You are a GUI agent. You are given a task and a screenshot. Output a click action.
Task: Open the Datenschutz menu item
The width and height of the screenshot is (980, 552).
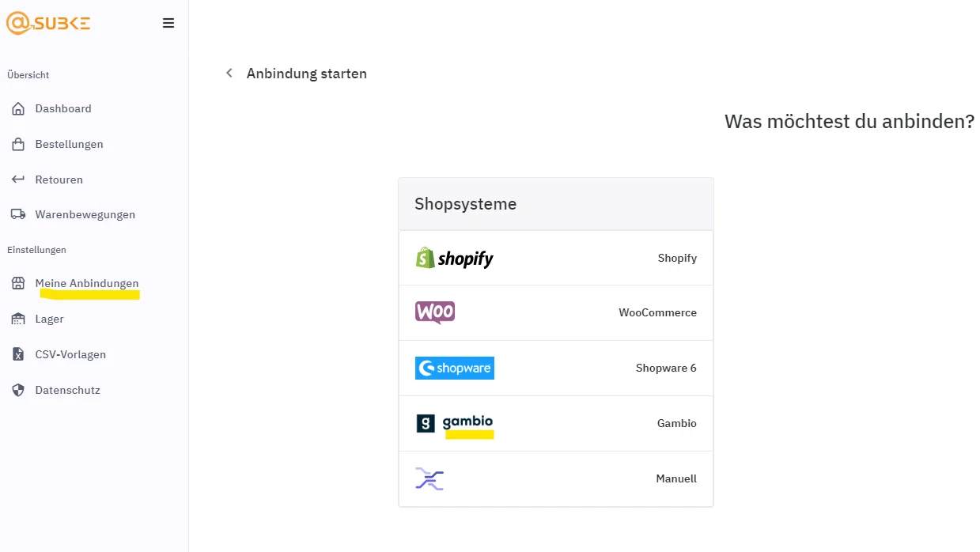(67, 390)
